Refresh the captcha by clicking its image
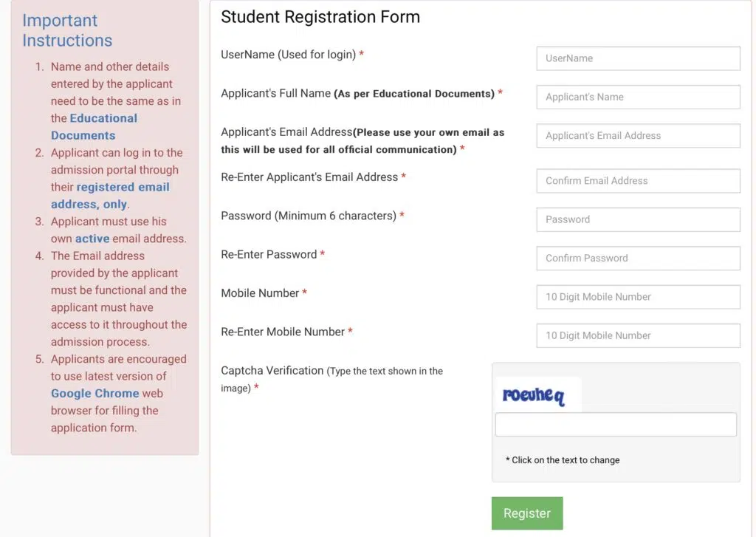This screenshot has width=756, height=537. tap(535, 396)
